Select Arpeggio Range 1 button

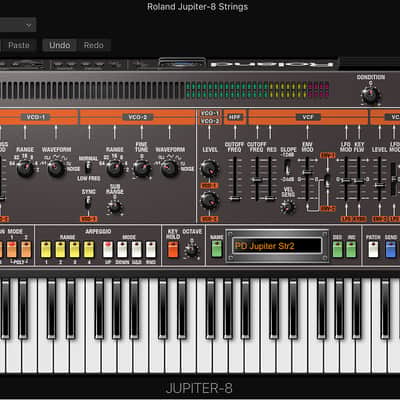(46, 250)
